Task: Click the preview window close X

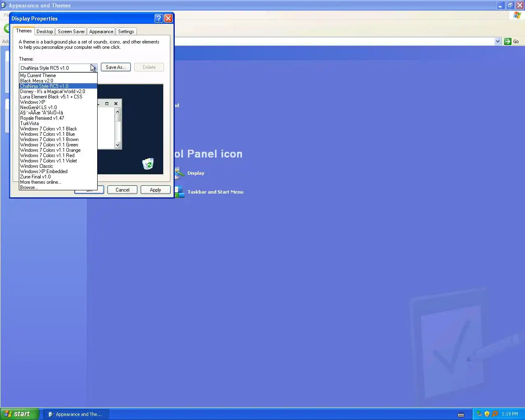Action: tap(116, 104)
